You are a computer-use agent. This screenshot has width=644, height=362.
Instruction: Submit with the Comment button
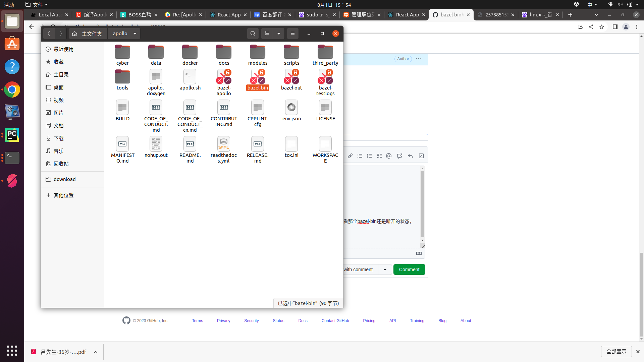pyautogui.click(x=409, y=269)
